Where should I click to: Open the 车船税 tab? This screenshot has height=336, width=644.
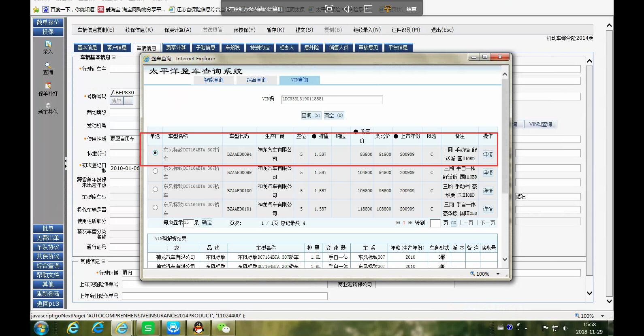(x=232, y=48)
